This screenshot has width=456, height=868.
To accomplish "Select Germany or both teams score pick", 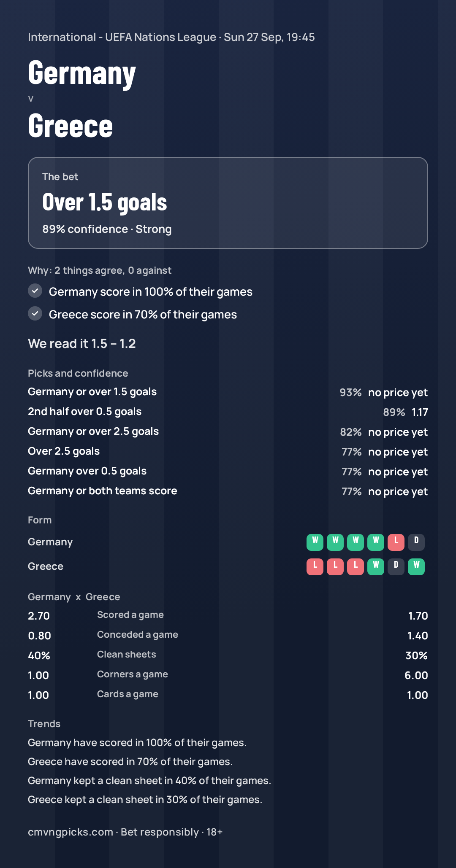I will click(x=228, y=491).
